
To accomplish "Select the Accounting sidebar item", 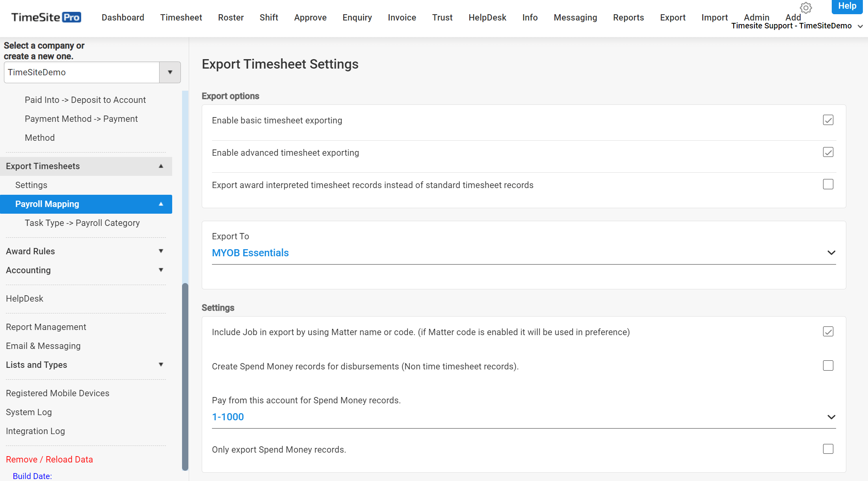I will (28, 270).
